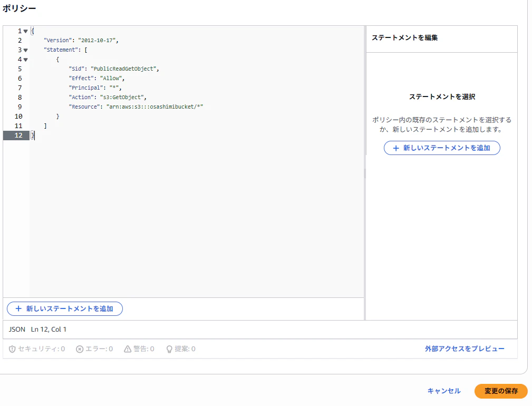Click the error count icon in status bar
This screenshot has height=406, width=532.
80,349
